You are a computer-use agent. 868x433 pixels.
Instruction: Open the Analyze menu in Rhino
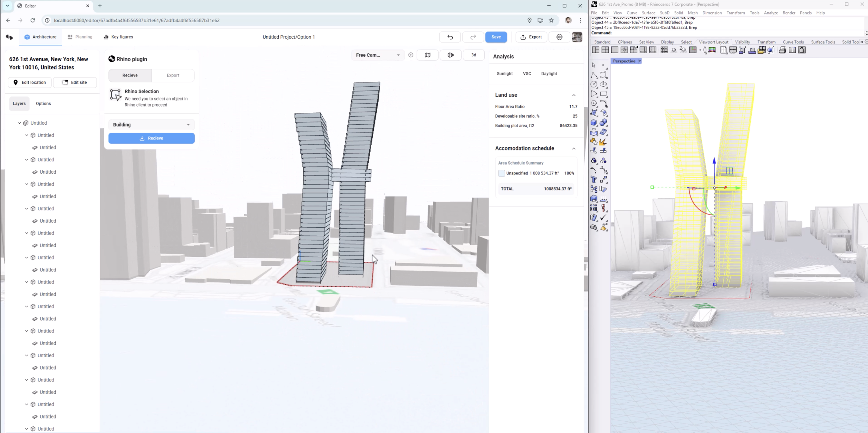[771, 13]
